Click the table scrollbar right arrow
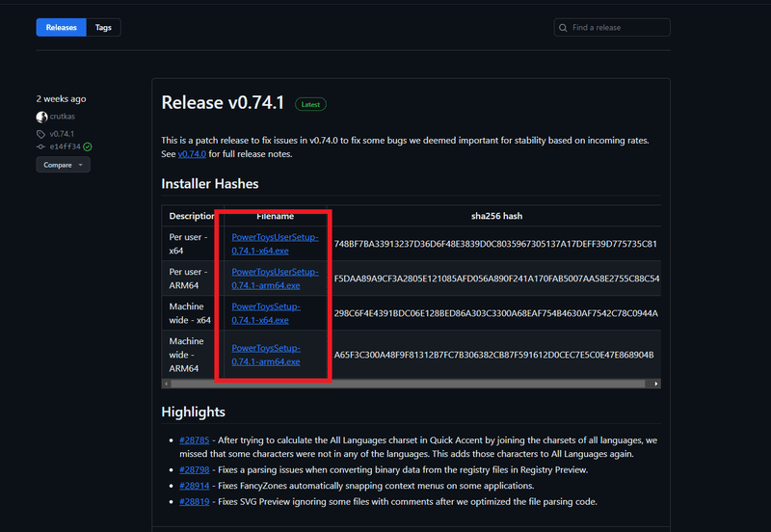Screen dimensions: 771x532 656,384
